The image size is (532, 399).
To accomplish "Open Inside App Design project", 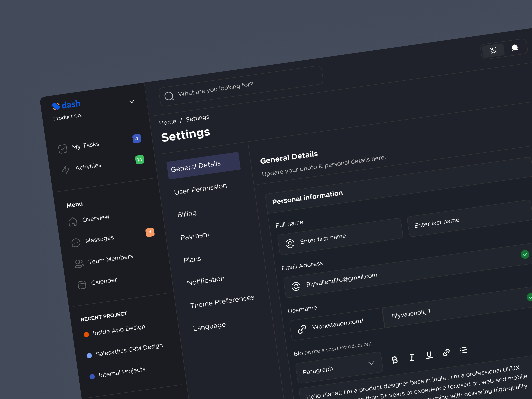I will point(119,330).
